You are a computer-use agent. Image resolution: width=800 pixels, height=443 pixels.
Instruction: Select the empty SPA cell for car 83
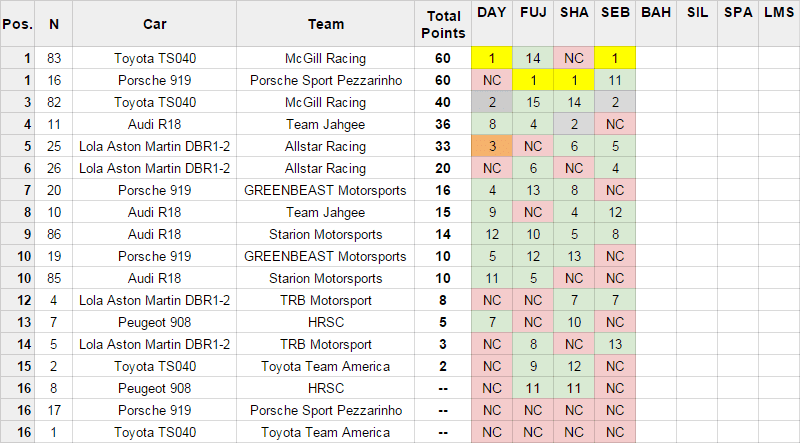tap(738, 58)
